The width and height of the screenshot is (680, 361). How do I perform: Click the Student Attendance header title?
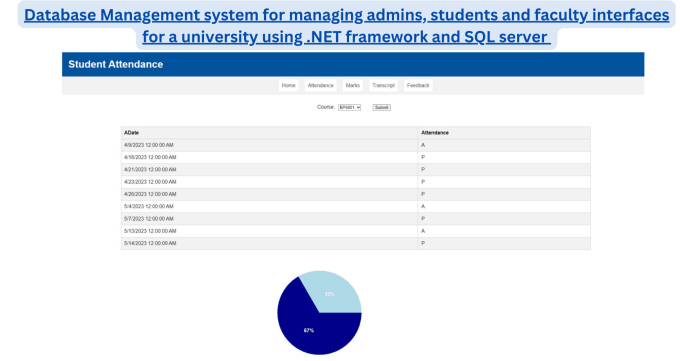tap(115, 64)
